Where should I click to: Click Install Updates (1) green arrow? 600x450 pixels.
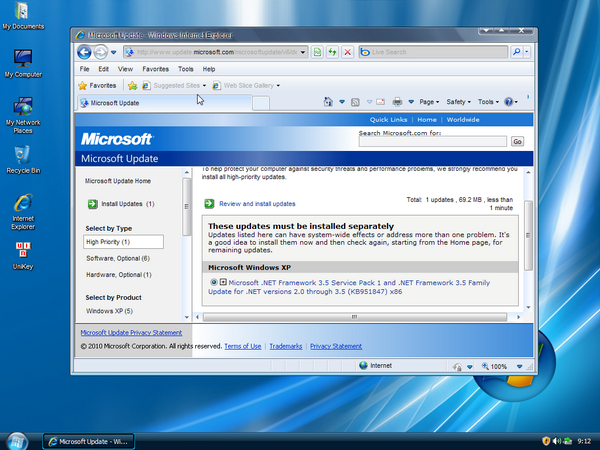93,204
